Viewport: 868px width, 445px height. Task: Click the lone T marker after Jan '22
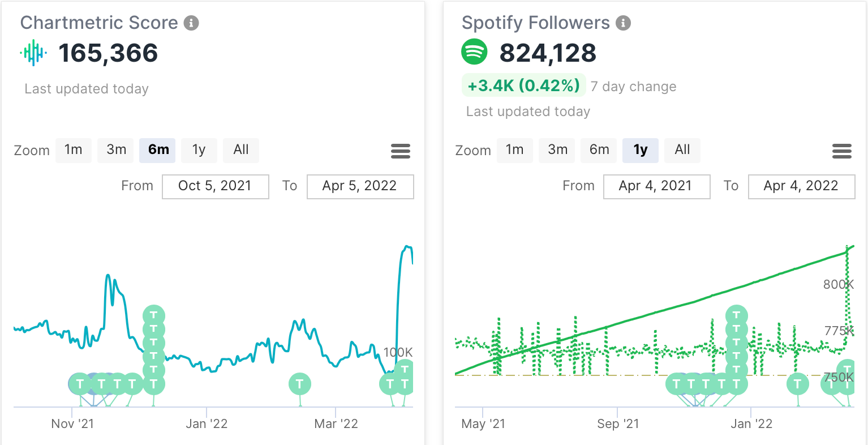click(x=798, y=384)
